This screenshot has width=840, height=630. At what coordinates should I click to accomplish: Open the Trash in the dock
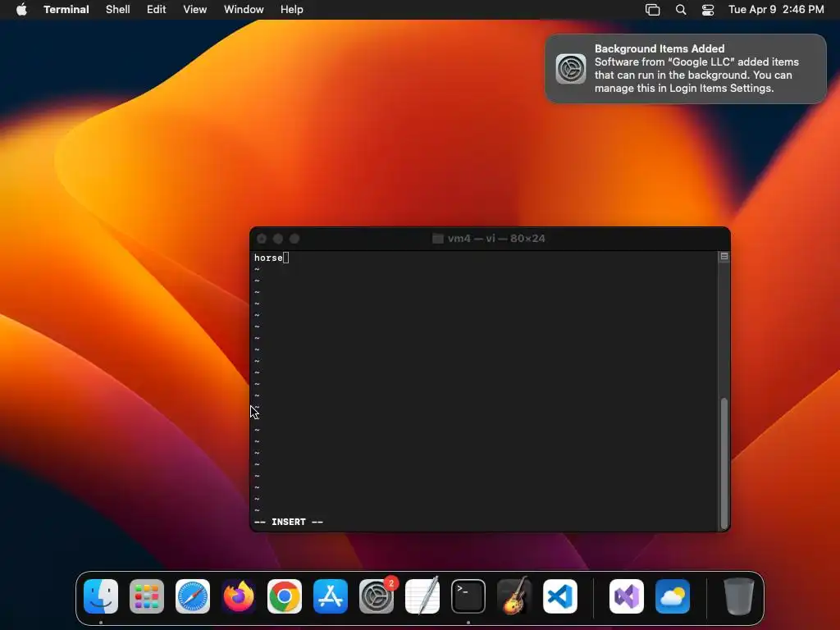(739, 596)
